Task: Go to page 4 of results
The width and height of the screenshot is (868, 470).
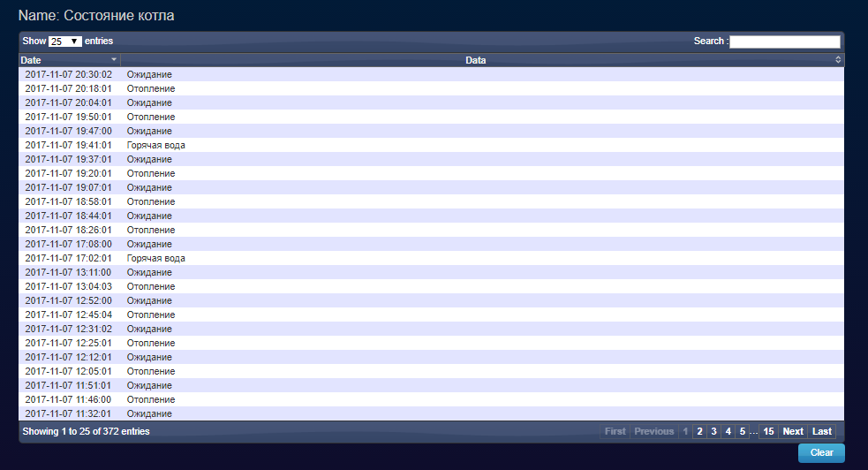Action: 728,431
